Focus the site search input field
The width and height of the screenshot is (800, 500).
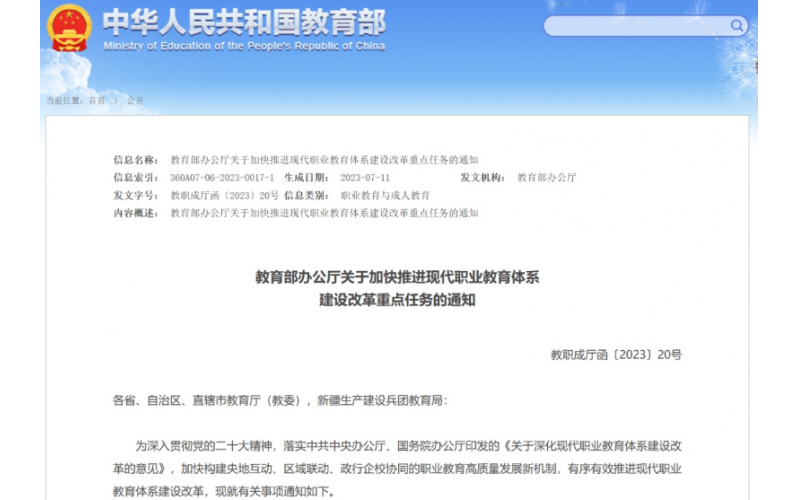point(645,26)
